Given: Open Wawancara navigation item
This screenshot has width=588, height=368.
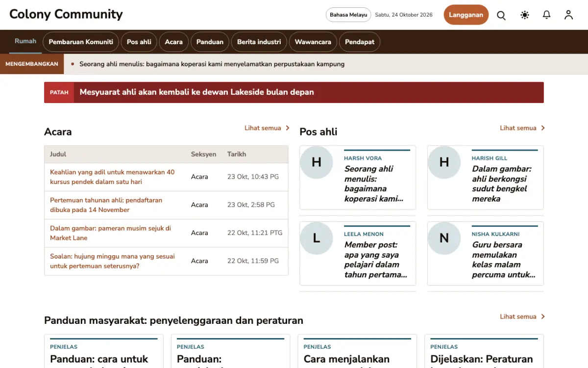Looking at the screenshot, I should tap(313, 42).
